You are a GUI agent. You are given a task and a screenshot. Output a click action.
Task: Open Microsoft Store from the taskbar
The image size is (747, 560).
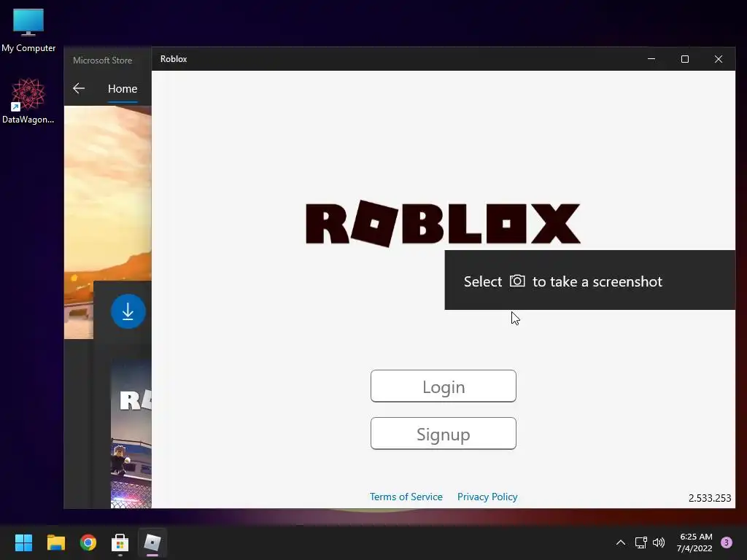pyautogui.click(x=120, y=542)
